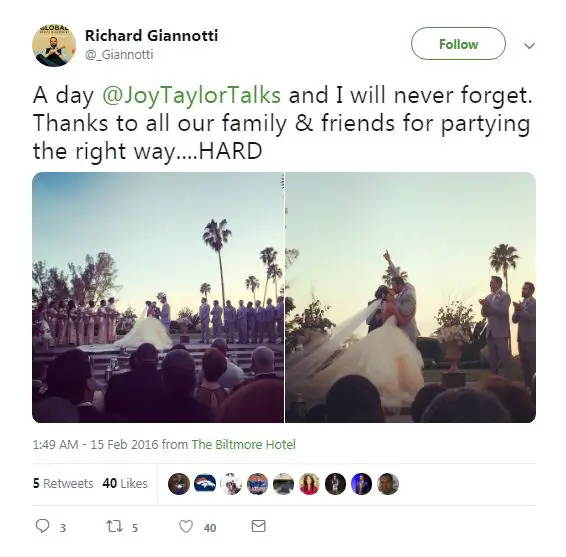The height and width of the screenshot is (557, 566).
Task: View the 5 Retweets list
Action: (63, 483)
